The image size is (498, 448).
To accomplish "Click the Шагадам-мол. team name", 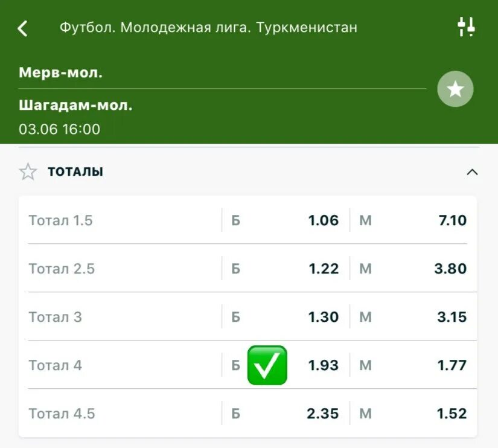I will point(75,105).
